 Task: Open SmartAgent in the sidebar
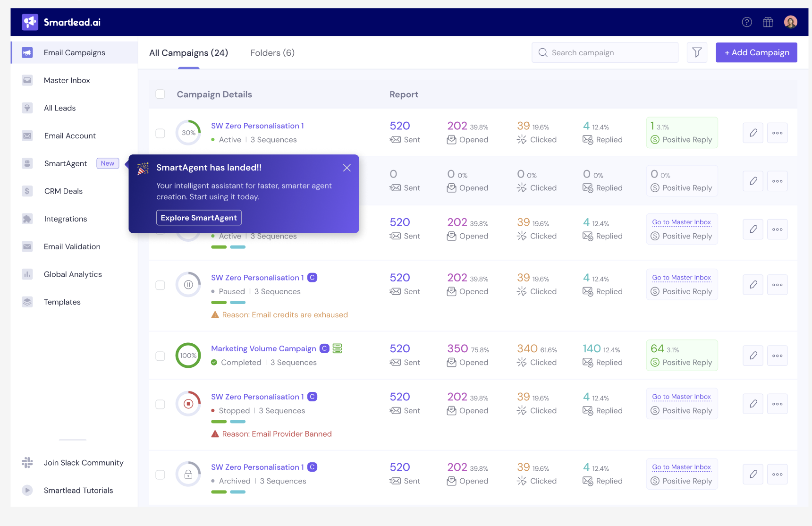pos(66,163)
